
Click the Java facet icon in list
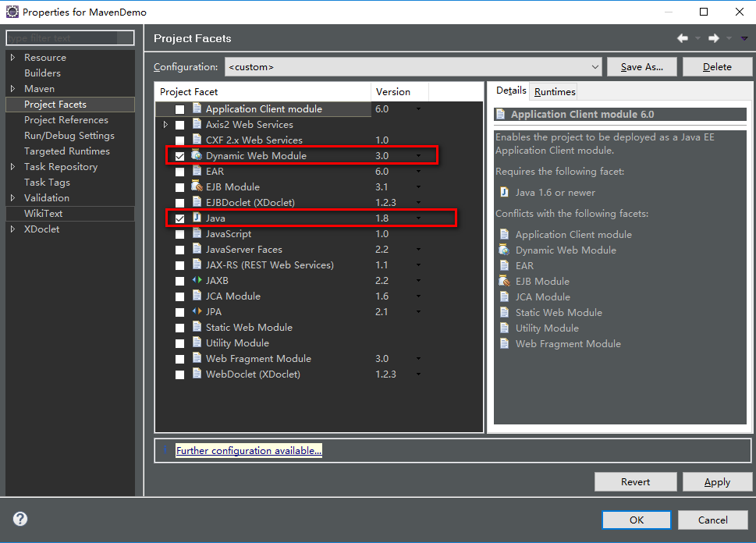click(x=197, y=218)
